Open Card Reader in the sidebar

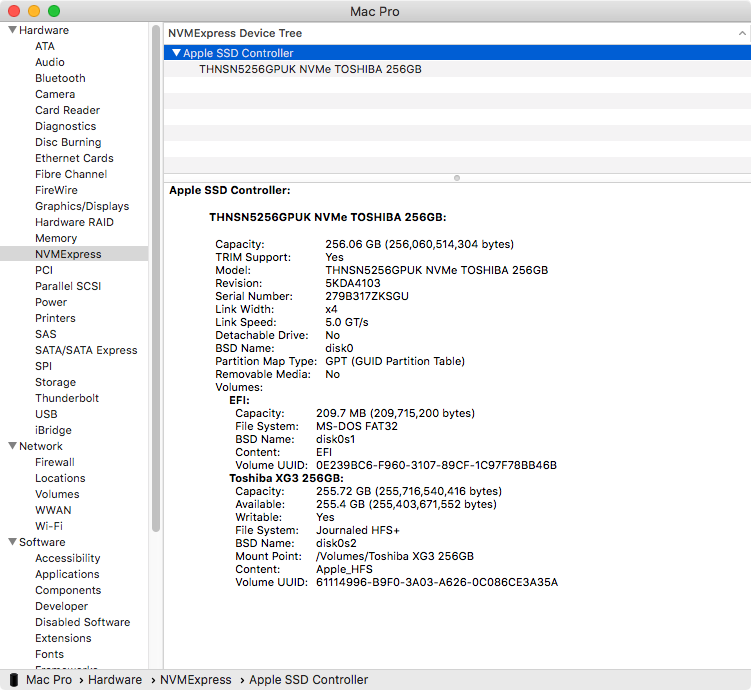click(x=68, y=110)
